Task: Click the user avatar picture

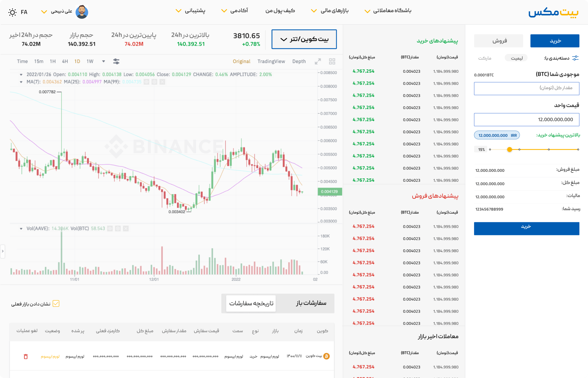Action: (82, 12)
